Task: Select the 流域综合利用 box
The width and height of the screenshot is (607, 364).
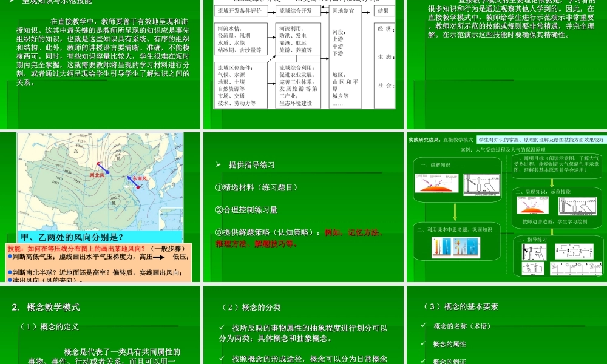Action: pyautogui.click(x=298, y=85)
